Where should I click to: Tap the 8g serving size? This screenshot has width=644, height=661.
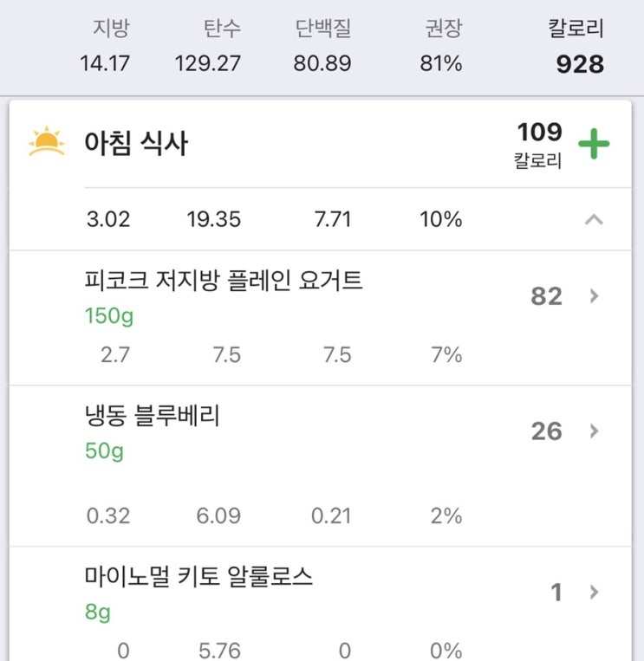98,612
